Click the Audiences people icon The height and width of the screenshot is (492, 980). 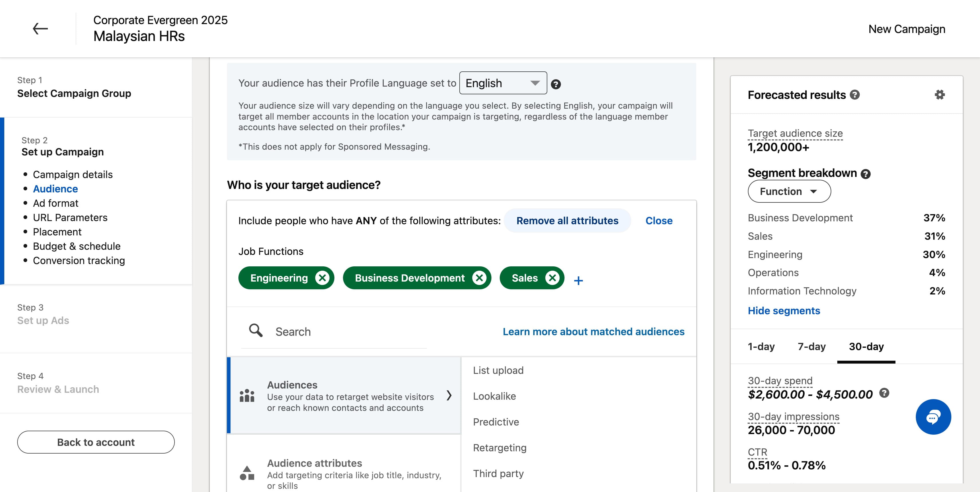click(247, 395)
